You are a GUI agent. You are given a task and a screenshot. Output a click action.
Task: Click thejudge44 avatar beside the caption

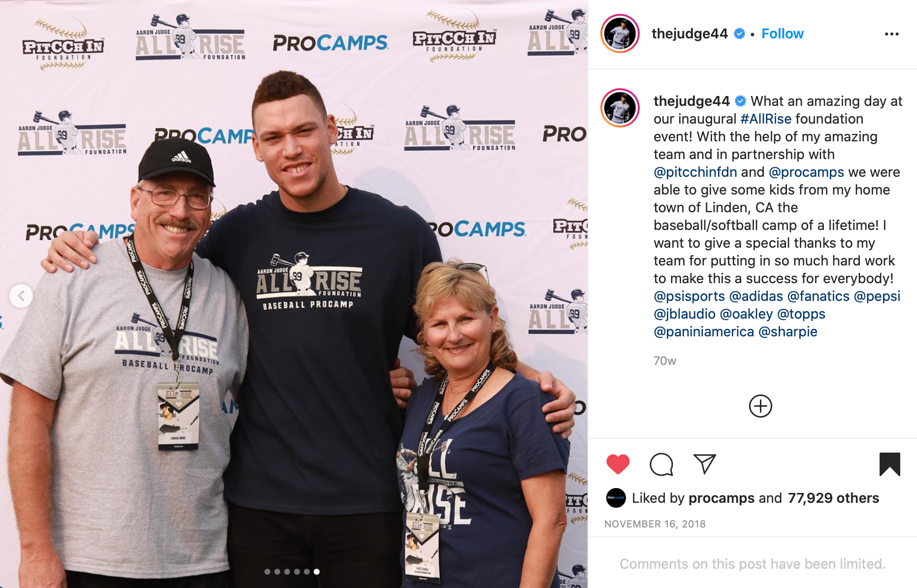(x=620, y=108)
